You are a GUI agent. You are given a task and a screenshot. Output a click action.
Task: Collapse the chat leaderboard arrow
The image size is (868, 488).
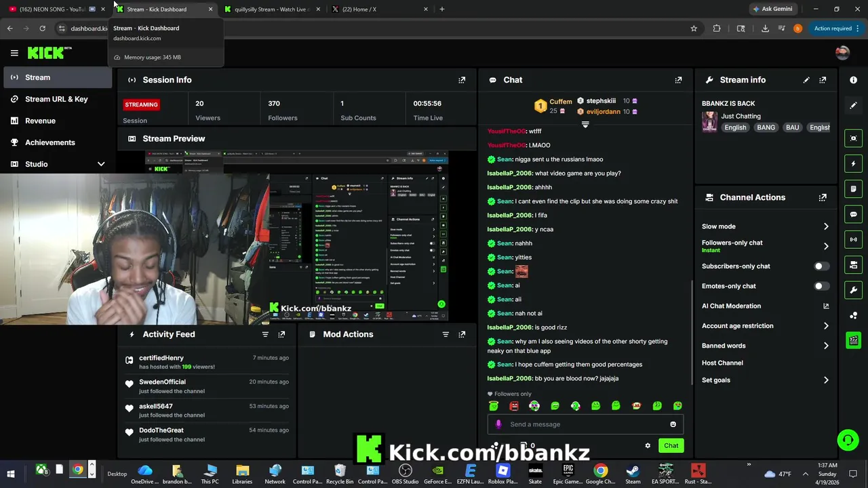coord(585,125)
